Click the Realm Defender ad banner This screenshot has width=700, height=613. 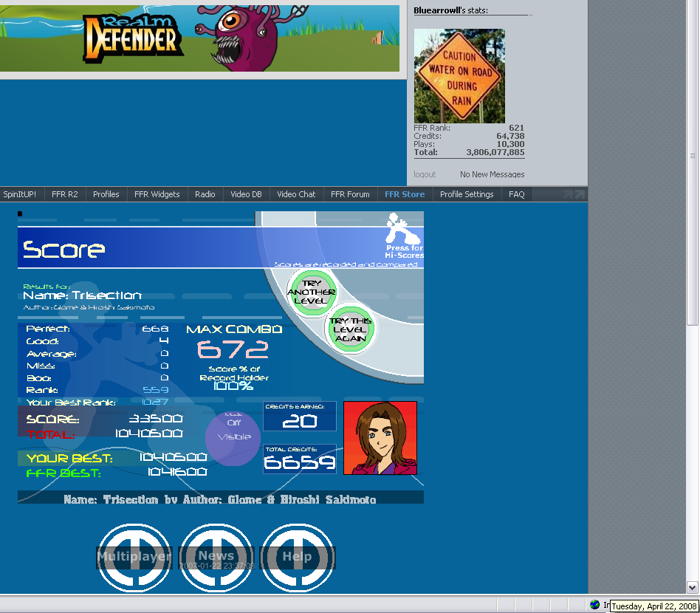pyautogui.click(x=199, y=35)
